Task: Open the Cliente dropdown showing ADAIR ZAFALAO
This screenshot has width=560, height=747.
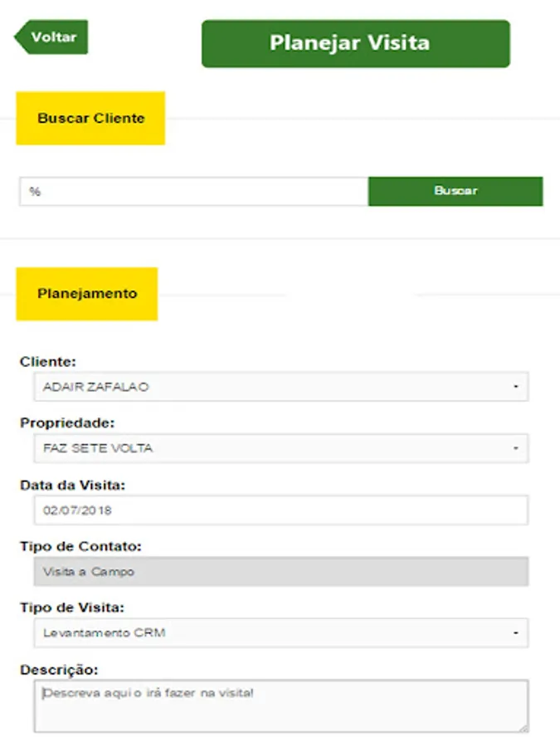Action: pyautogui.click(x=281, y=386)
